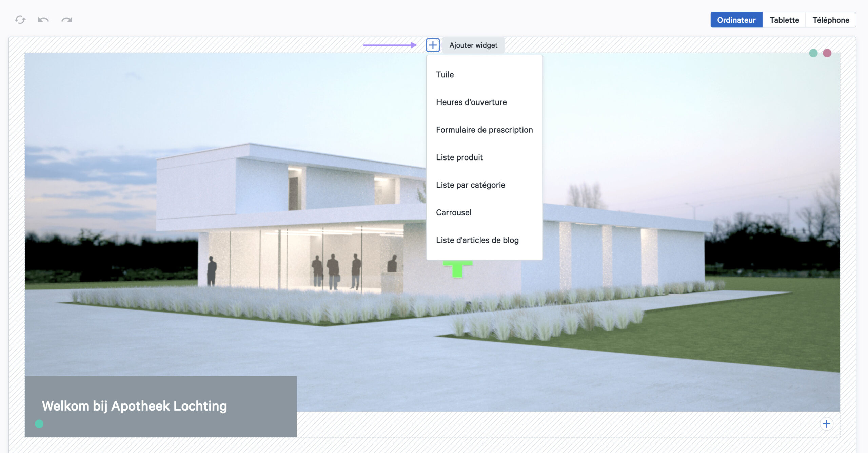Click the green status dot top right
The height and width of the screenshot is (453, 868).
[814, 53]
